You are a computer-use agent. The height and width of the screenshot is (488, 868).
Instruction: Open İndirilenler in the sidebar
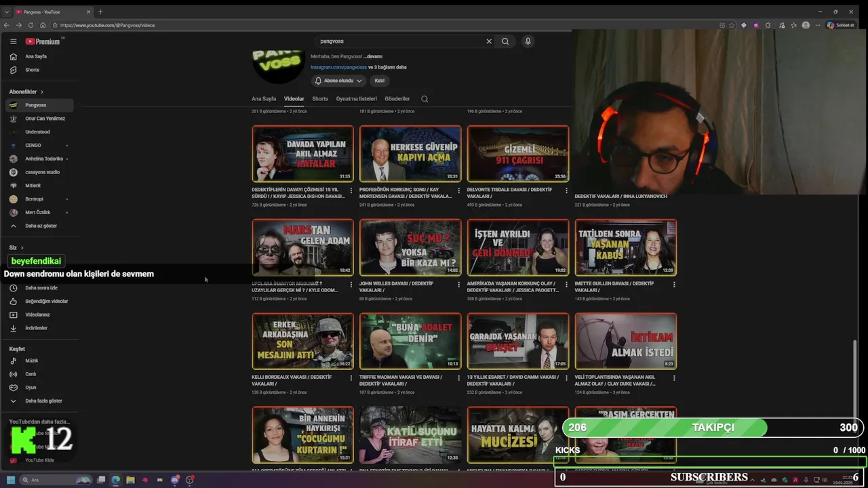[41, 328]
